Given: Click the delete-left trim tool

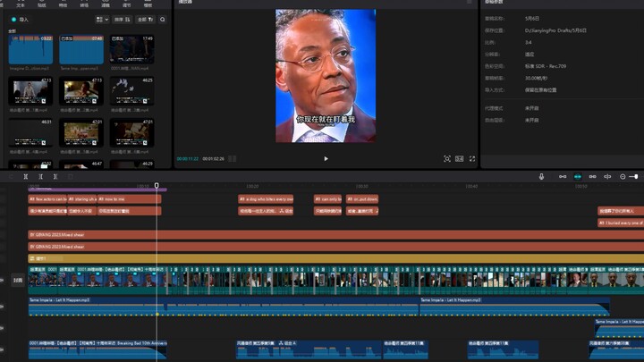Looking at the screenshot, I should click(x=40, y=176).
